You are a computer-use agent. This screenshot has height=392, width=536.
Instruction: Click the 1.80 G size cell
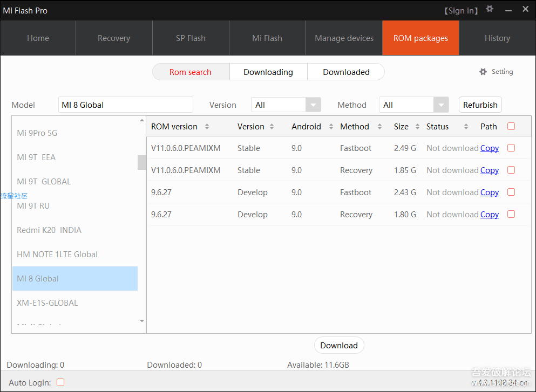[x=405, y=215]
